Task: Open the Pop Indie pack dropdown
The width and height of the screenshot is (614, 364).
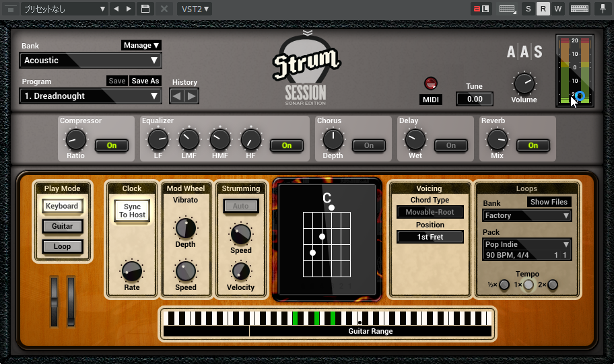Action: 526,244
